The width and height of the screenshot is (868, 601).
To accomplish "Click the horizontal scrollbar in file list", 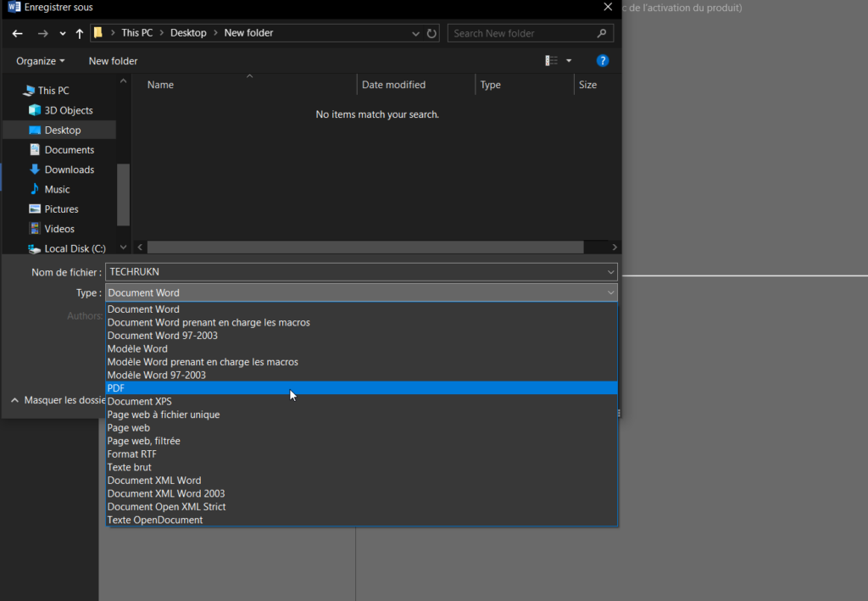I will [x=365, y=248].
